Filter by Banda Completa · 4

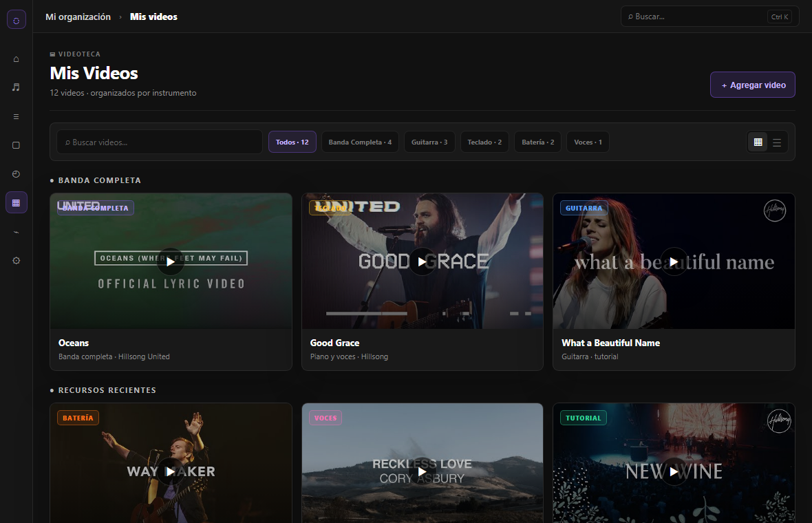click(x=360, y=142)
